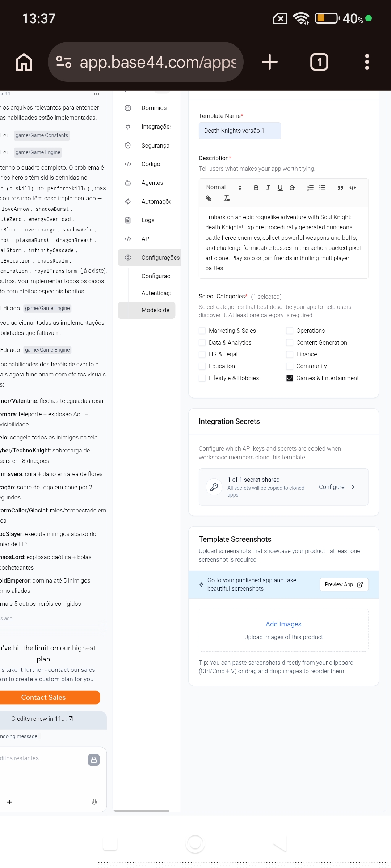This screenshot has height=868, width=391.
Task: Apply strikethrough formatting in the editor
Action: [292, 187]
